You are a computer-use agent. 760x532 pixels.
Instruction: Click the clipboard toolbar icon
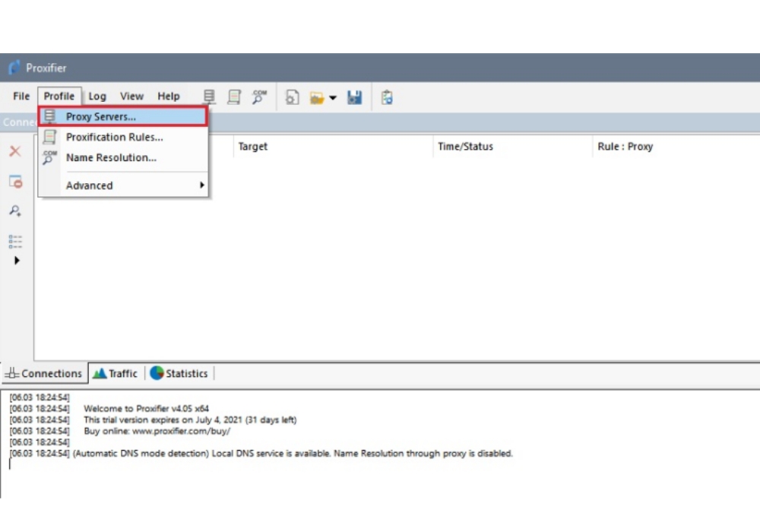tap(387, 97)
